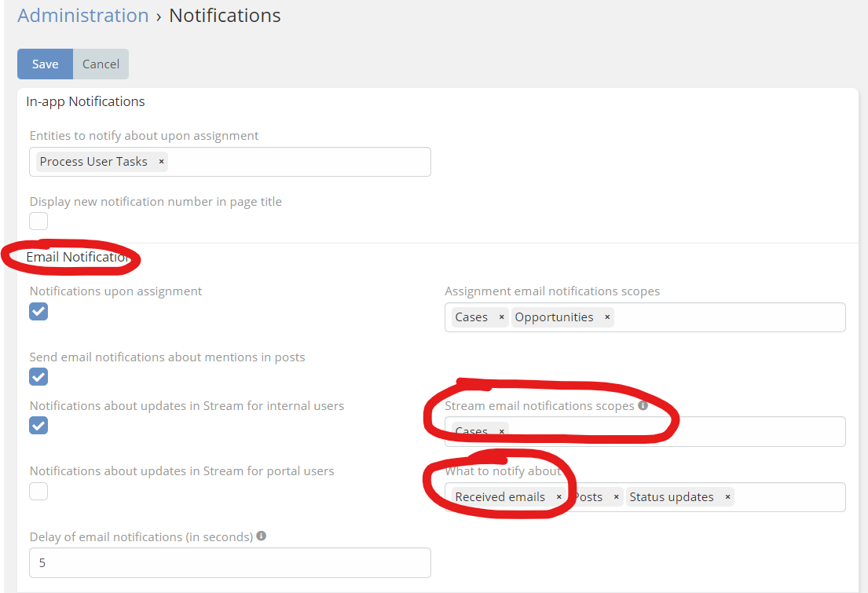Click the Cancel button

[101, 64]
